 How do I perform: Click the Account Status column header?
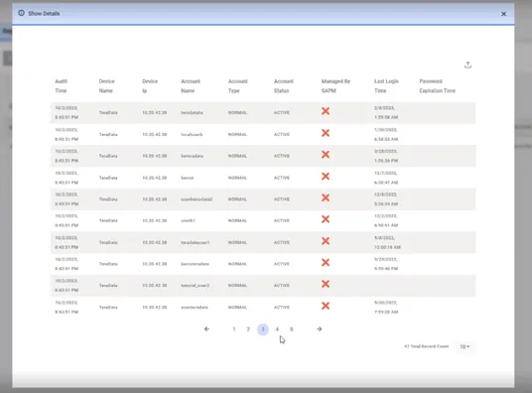point(283,86)
